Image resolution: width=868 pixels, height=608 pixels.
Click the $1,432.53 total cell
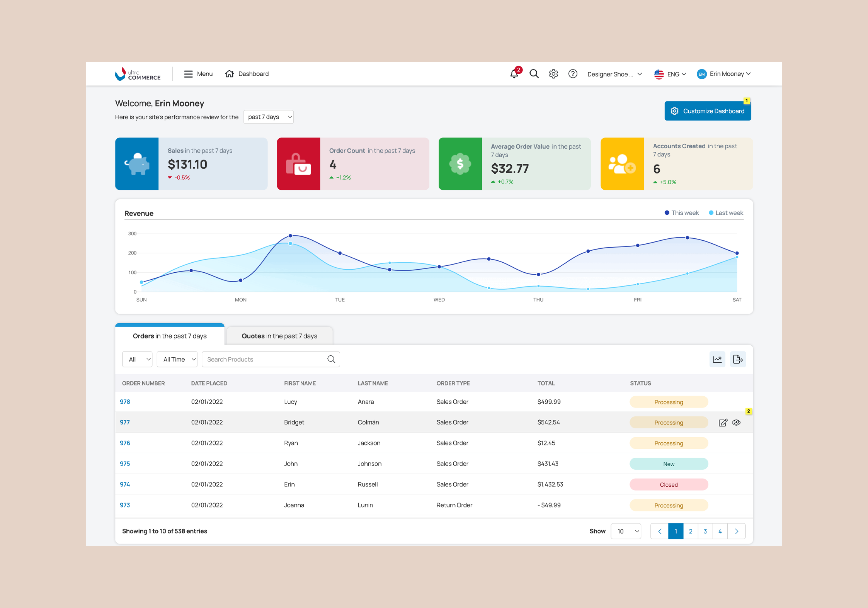pyautogui.click(x=550, y=484)
